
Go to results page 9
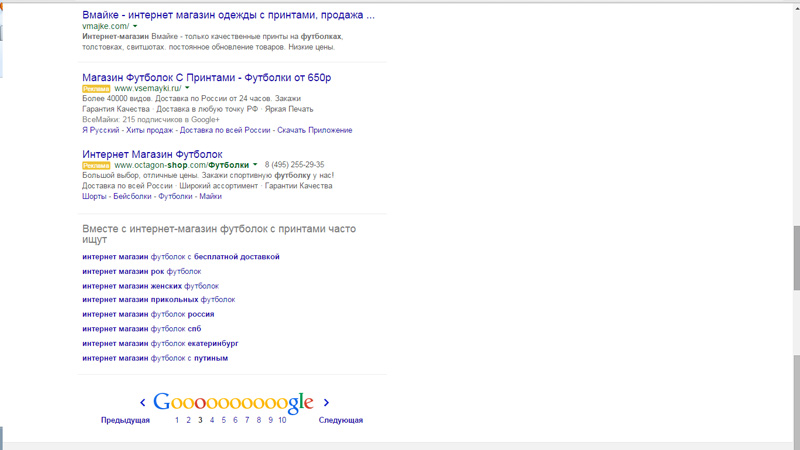[x=270, y=420]
